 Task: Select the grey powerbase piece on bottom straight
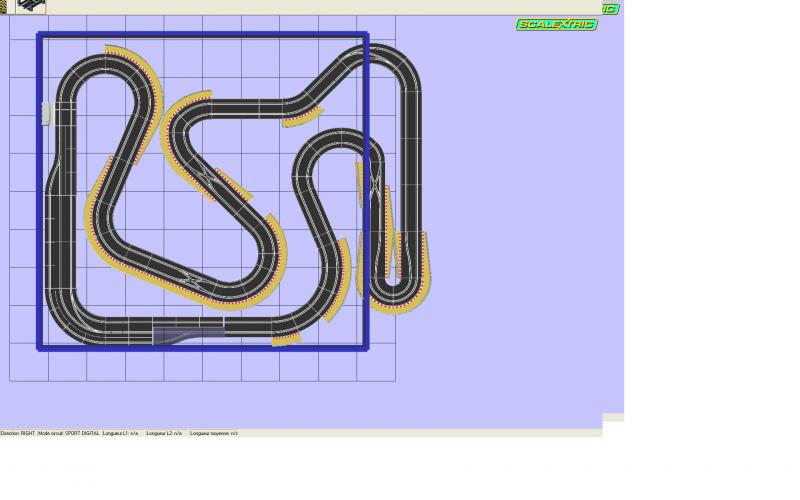coord(187,331)
